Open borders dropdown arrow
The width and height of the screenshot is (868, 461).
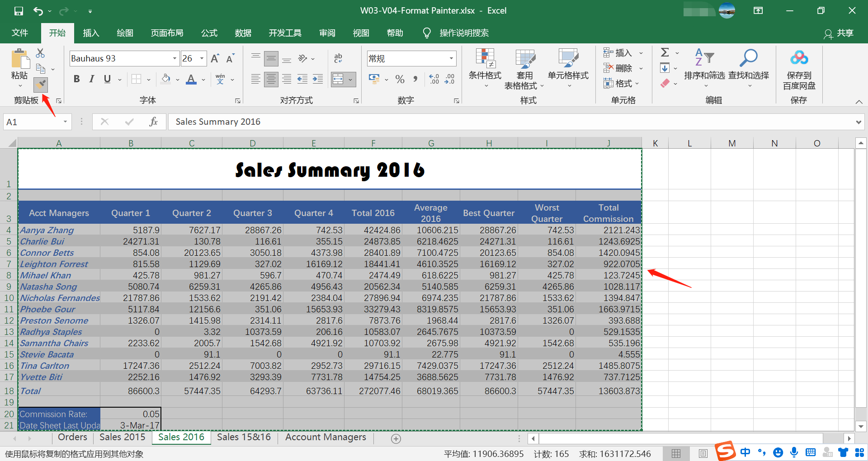coord(149,80)
